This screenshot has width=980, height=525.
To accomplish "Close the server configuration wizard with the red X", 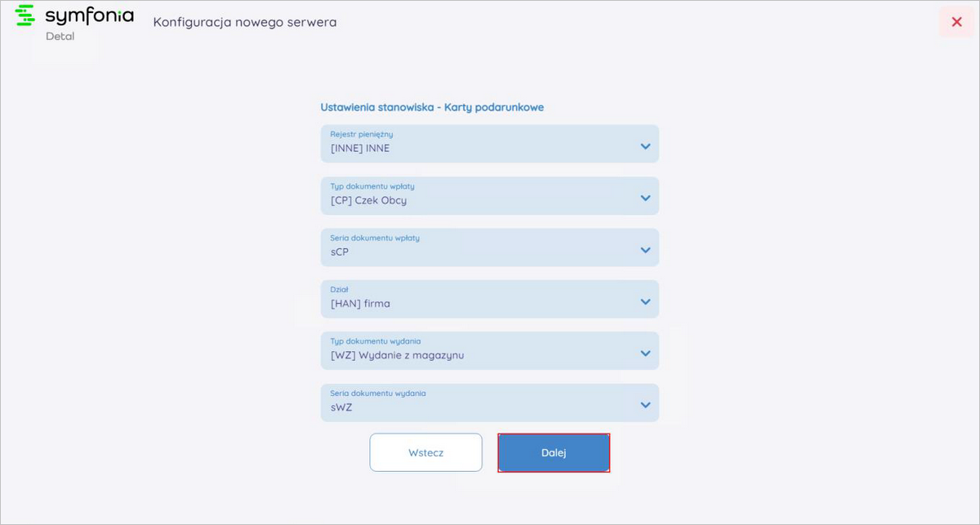I will click(956, 22).
